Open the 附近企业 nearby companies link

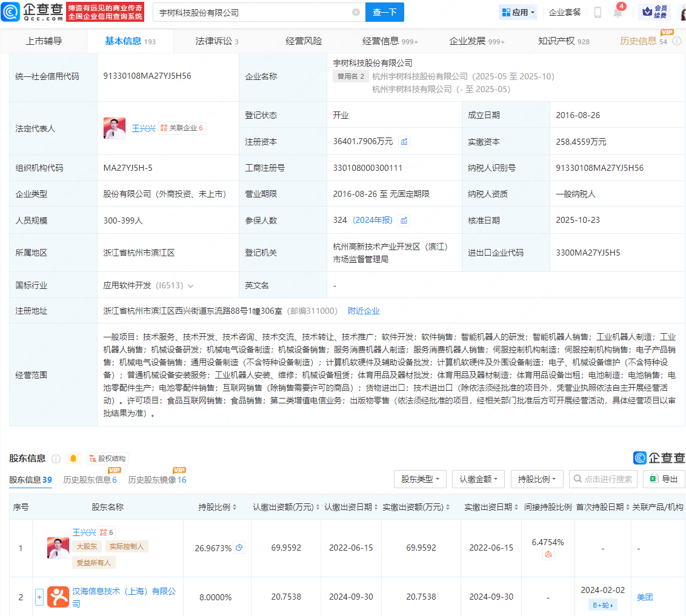[364, 311]
